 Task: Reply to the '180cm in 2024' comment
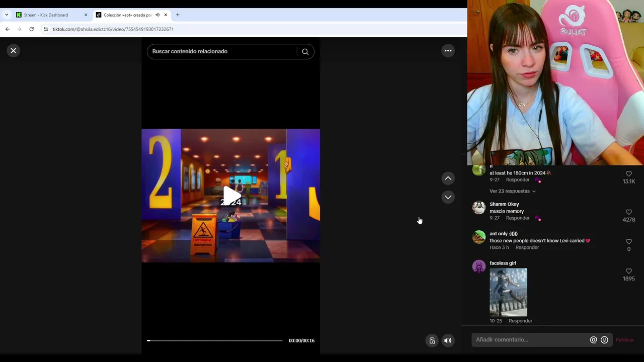coord(518,180)
